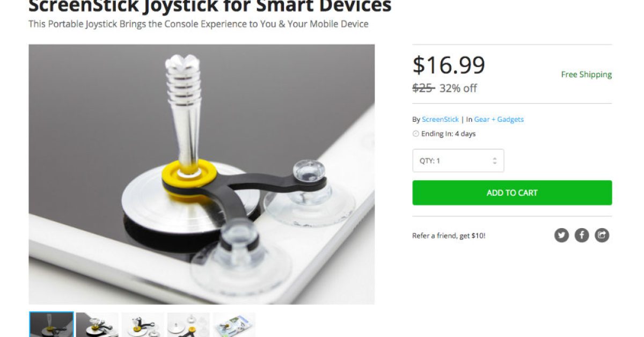Click the 32% off discount label
The width and height of the screenshot is (644, 337).
tap(458, 89)
